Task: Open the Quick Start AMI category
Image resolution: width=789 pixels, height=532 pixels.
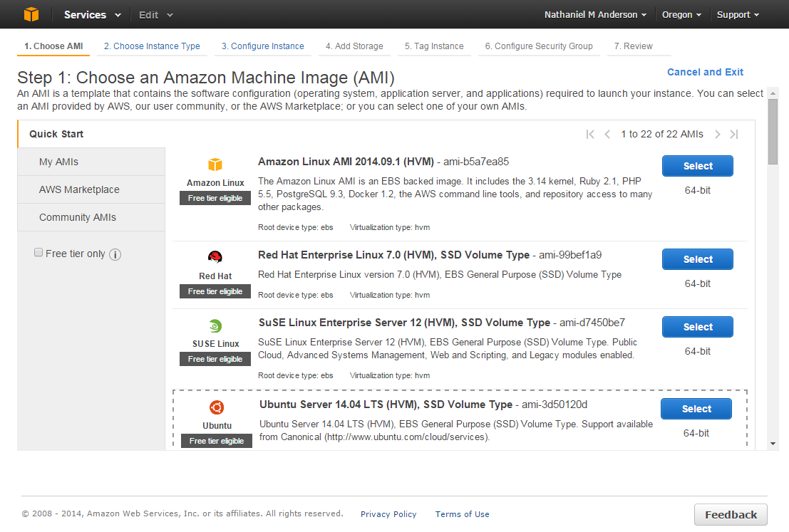Action: point(91,134)
